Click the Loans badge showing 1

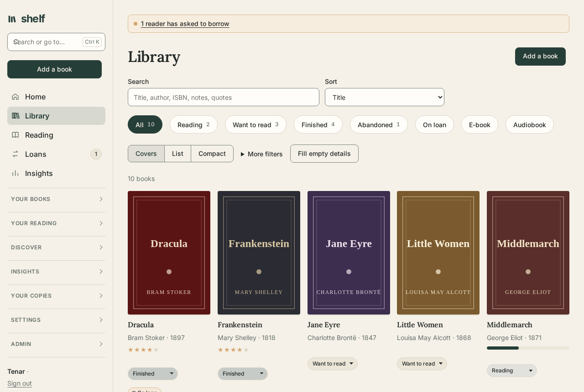tap(96, 154)
